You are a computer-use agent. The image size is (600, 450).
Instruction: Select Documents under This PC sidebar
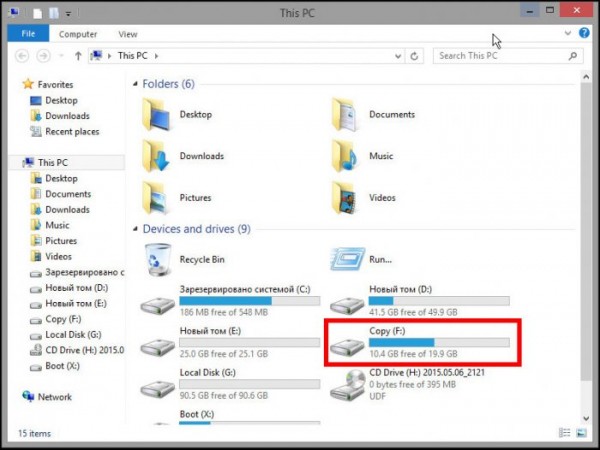point(68,194)
